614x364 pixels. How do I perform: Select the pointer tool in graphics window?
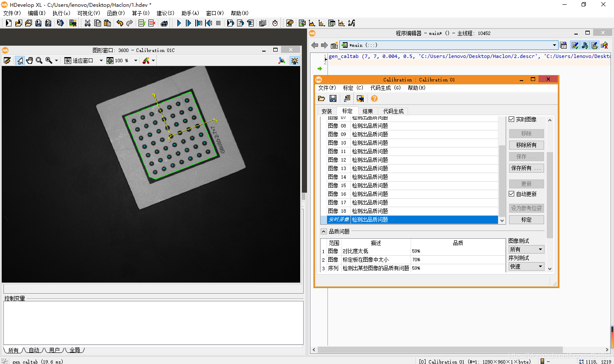point(20,61)
